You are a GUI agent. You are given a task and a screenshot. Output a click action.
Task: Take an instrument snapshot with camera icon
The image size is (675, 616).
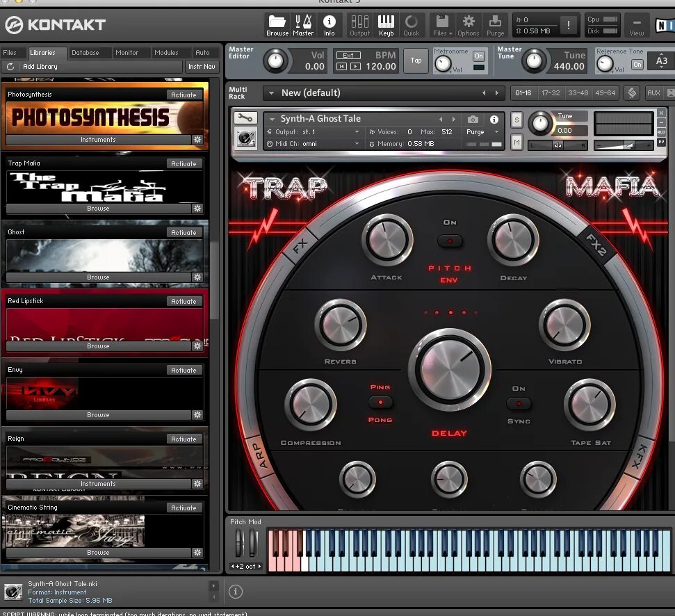pos(473,120)
